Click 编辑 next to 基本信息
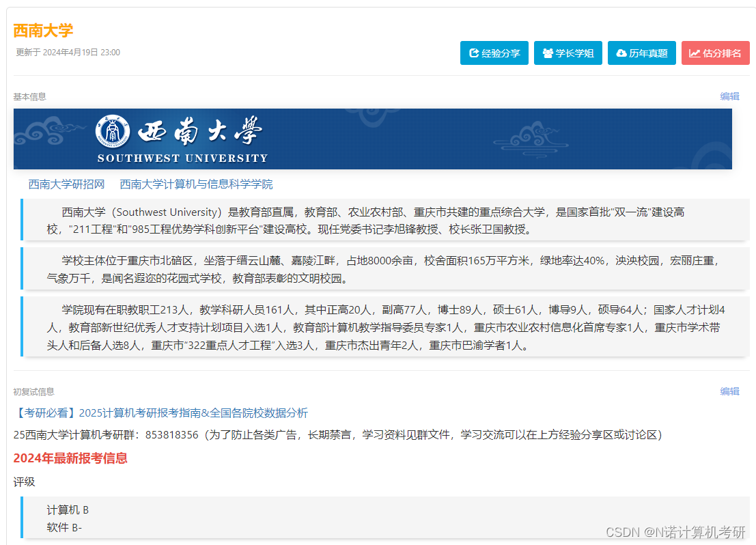756x545 pixels. click(729, 96)
